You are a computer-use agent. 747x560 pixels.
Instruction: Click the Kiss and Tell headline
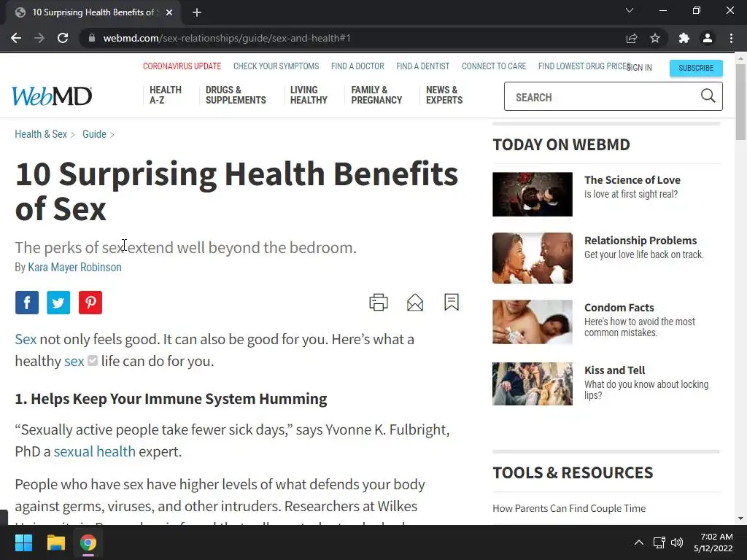[614, 370]
